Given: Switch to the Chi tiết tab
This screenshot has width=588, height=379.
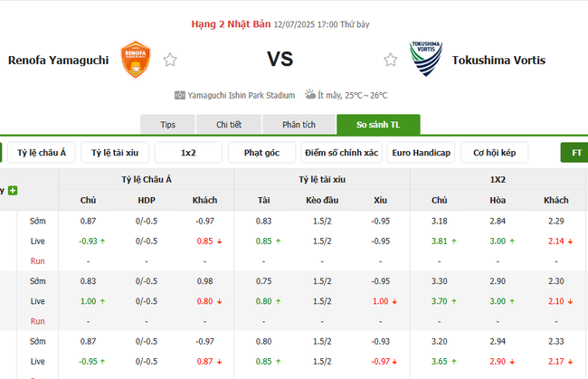Looking at the screenshot, I should [230, 125].
